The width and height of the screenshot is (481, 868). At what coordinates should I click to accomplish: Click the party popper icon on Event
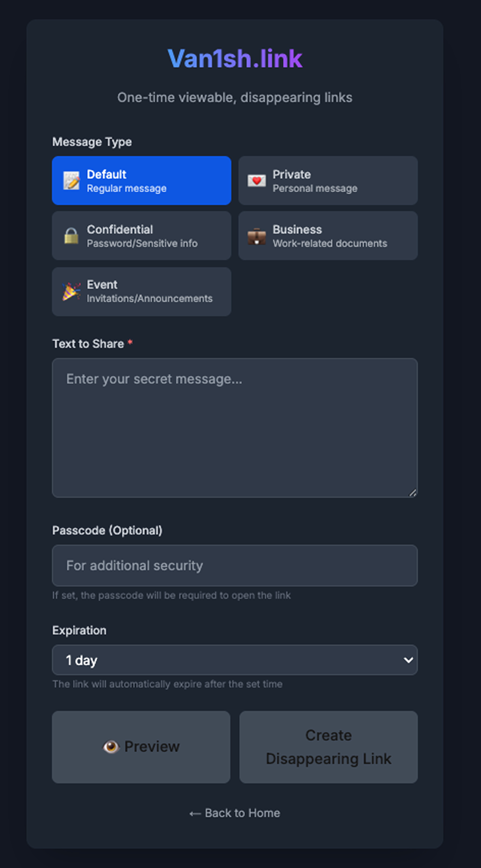point(71,291)
